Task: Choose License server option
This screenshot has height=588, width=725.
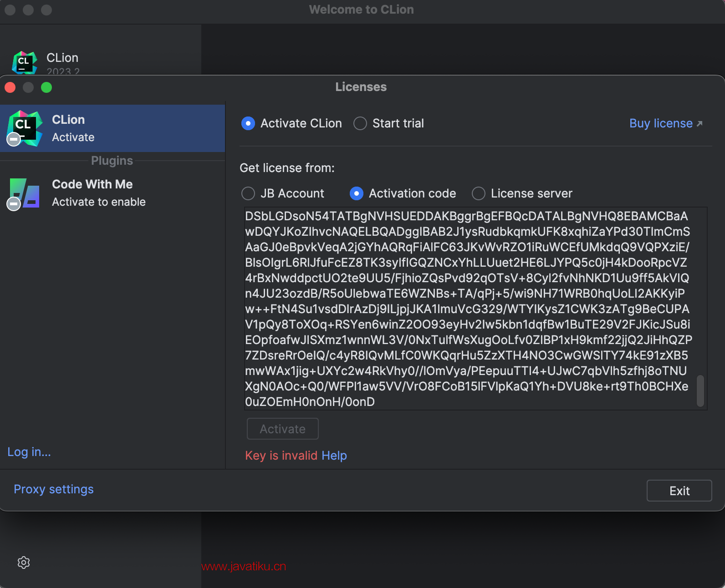Action: (479, 193)
